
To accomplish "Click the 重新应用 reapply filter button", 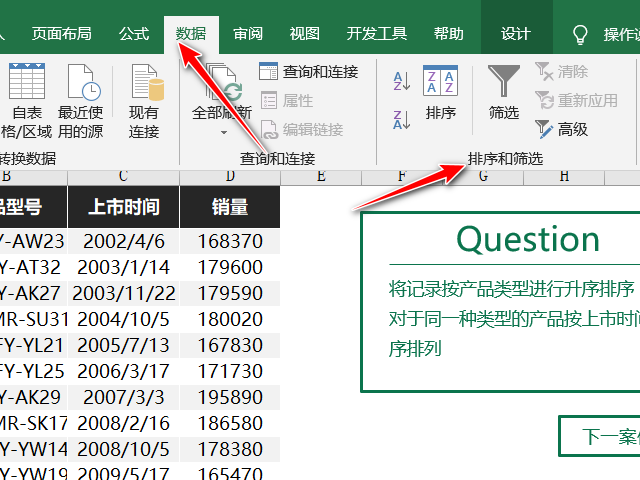I will click(576, 100).
